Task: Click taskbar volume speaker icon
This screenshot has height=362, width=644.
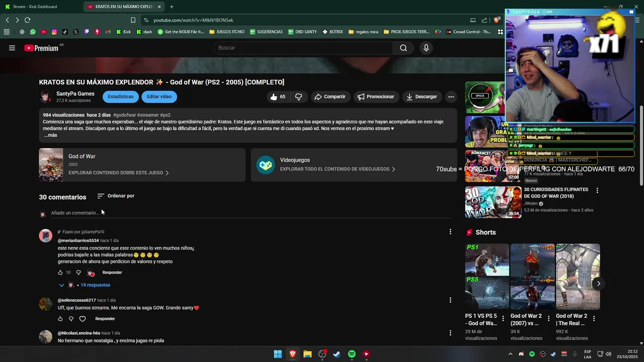Action: pyautogui.click(x=608, y=354)
